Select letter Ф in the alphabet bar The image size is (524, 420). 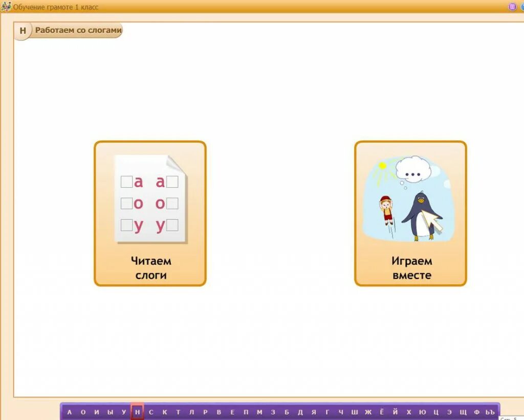point(477,412)
